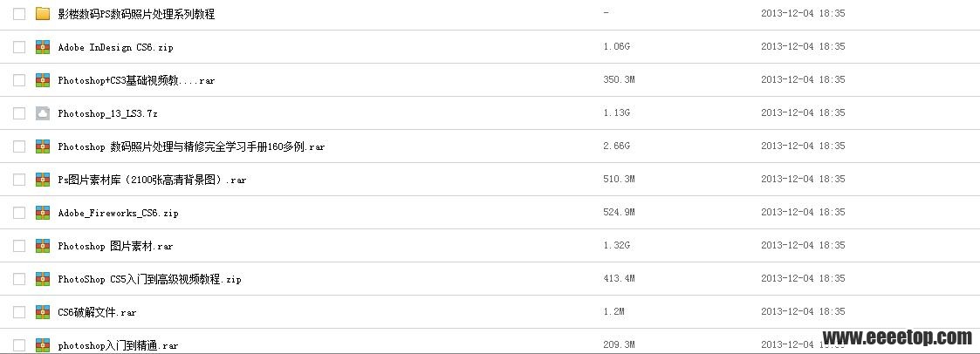Viewport: 980px width, 354px height.
Task: Tick checkbox for Adobe InDesign CS6.zip
Action: [19, 47]
